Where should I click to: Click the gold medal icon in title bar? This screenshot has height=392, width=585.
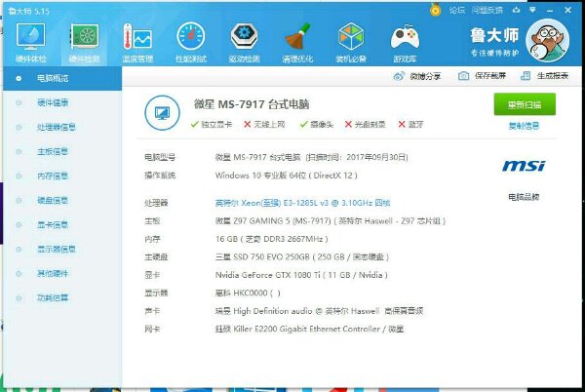pyautogui.click(x=436, y=10)
